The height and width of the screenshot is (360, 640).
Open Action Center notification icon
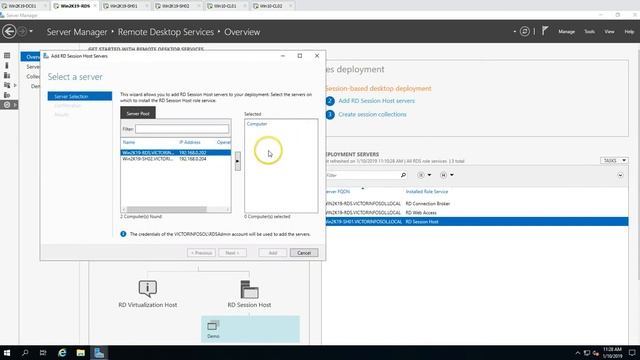click(632, 353)
